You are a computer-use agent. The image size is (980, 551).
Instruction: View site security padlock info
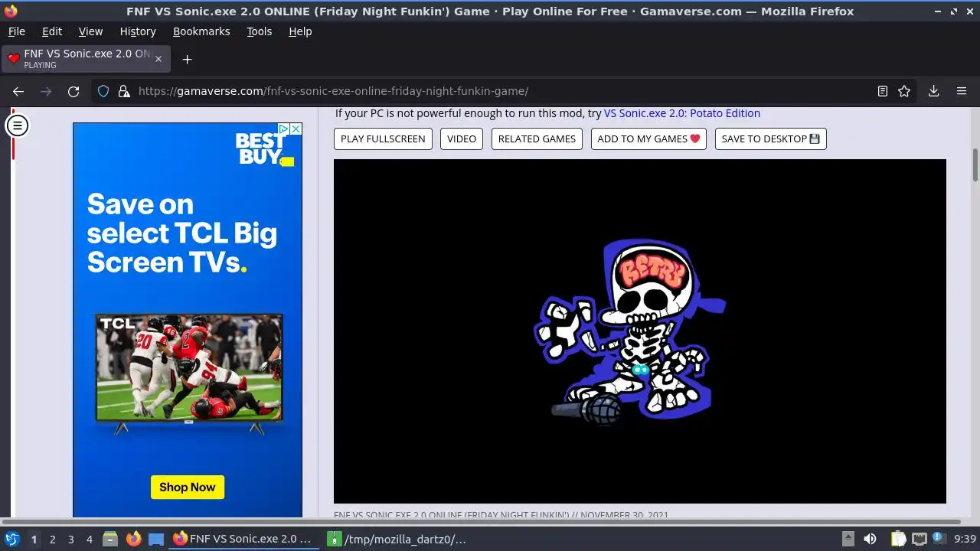coord(124,91)
